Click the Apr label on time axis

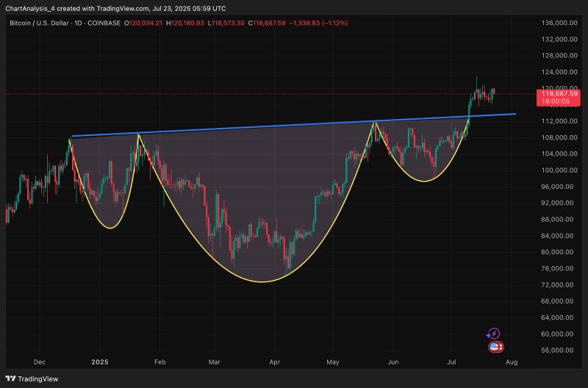pyautogui.click(x=274, y=362)
